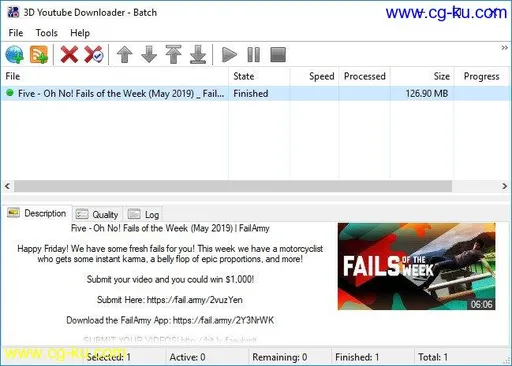This screenshot has height=366, width=512.
Task: Switch to the Description tab
Action: (x=37, y=213)
